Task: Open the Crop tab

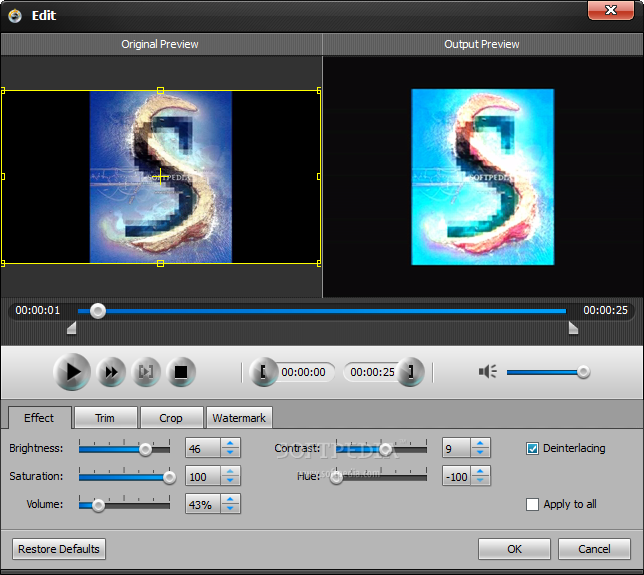Action: point(171,418)
